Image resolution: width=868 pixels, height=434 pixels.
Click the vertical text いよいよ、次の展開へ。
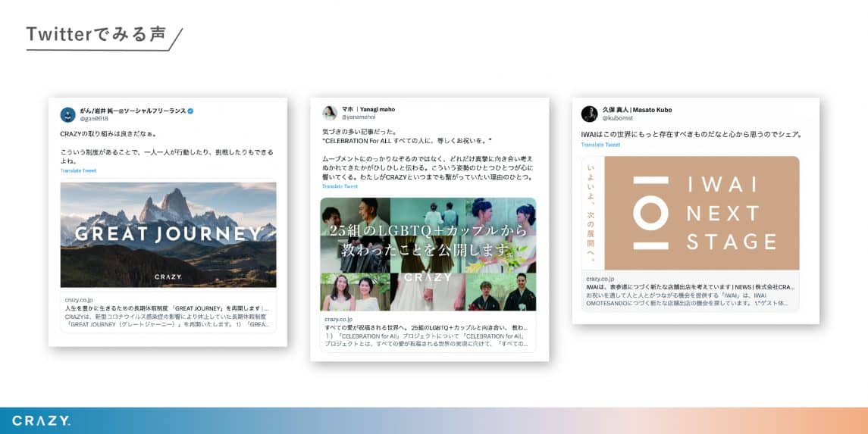591,213
